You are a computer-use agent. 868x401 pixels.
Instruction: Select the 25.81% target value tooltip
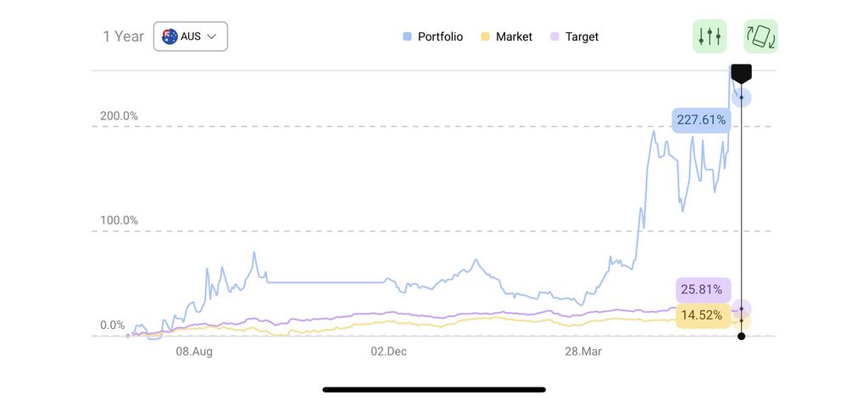tap(703, 289)
